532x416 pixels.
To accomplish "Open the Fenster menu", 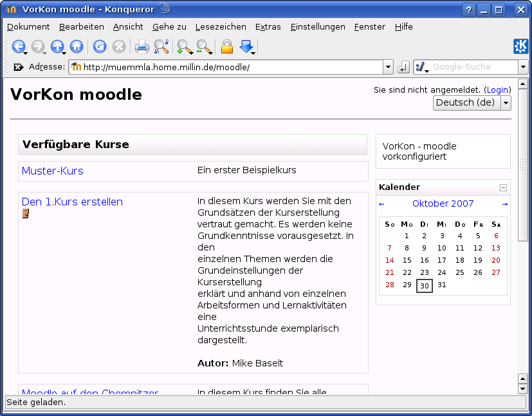I will tap(369, 27).
